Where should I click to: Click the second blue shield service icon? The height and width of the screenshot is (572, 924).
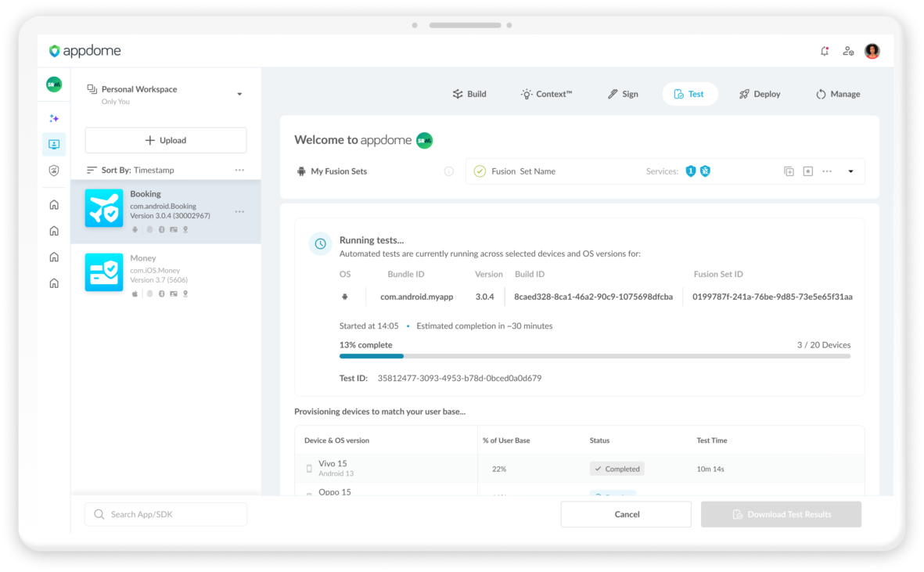pos(706,171)
